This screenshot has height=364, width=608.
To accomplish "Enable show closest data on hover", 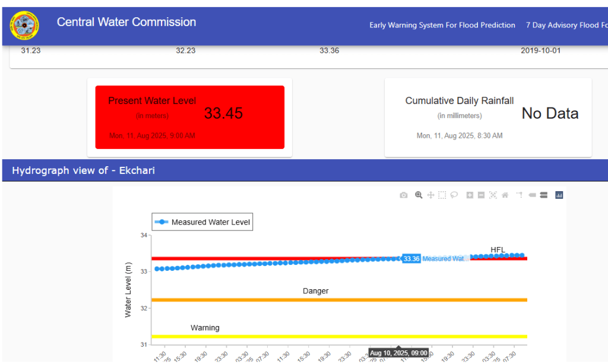I will [x=532, y=195].
